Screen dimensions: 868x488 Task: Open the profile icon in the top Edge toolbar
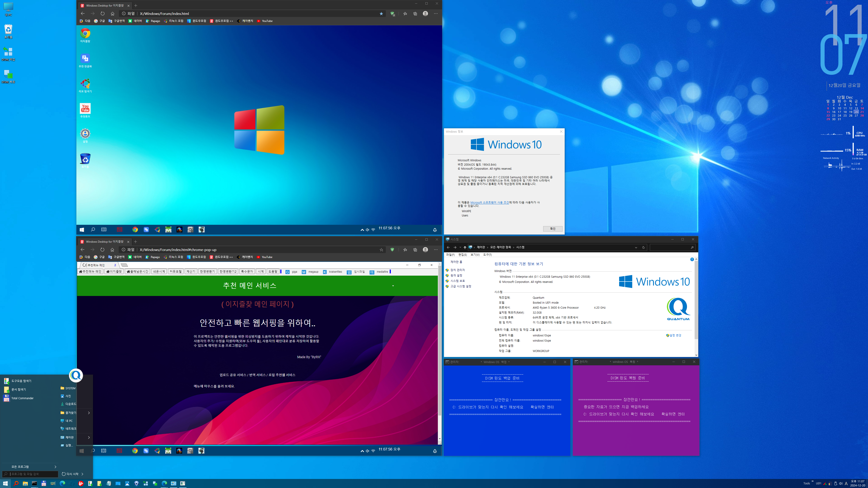tap(425, 14)
